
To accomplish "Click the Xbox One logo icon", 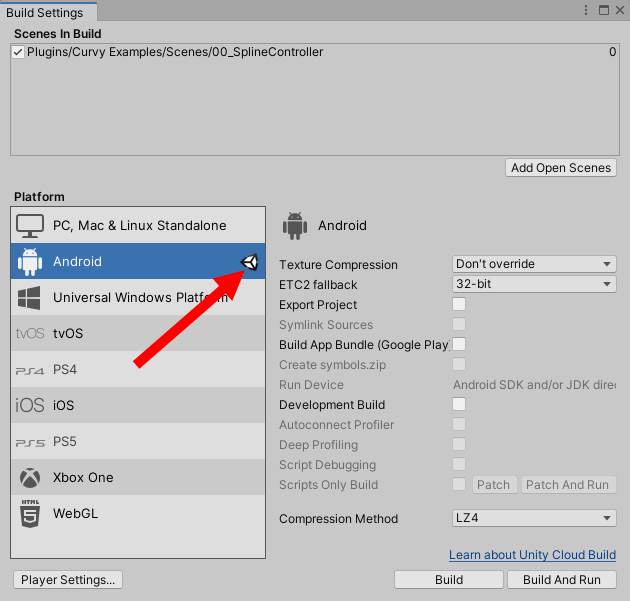I will (30, 478).
